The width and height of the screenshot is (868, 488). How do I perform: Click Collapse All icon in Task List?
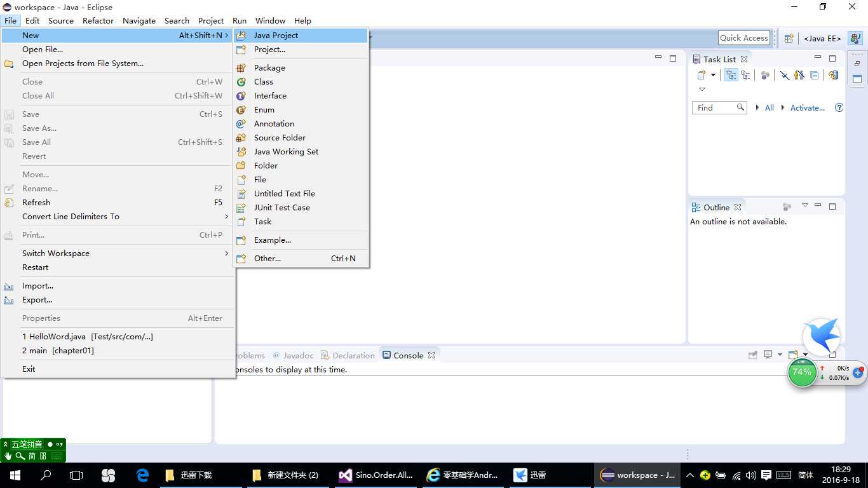[815, 75]
